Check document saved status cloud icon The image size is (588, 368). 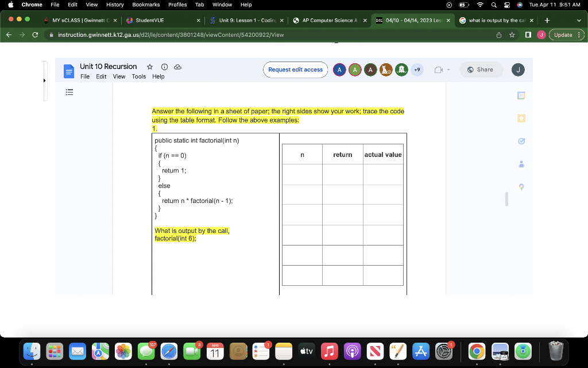pyautogui.click(x=177, y=66)
